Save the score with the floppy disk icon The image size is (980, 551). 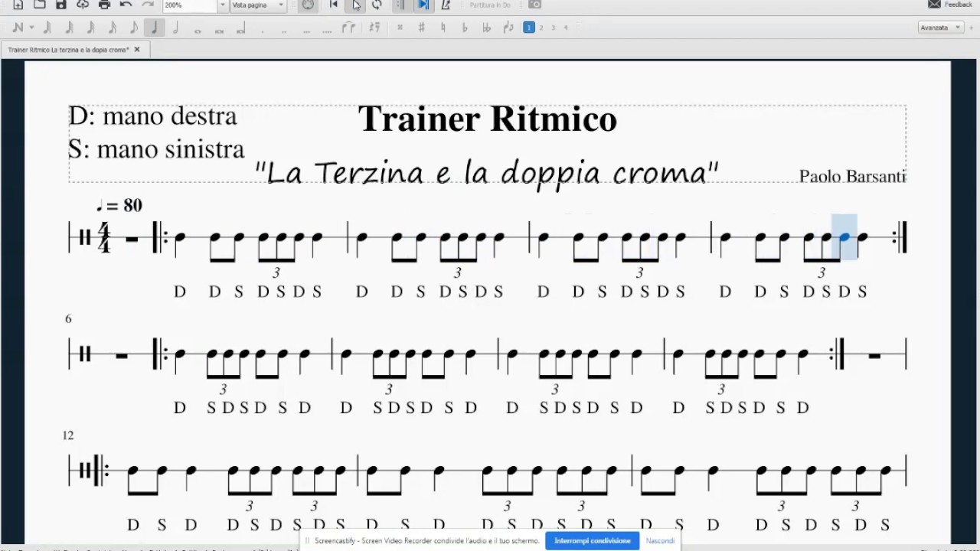click(61, 5)
